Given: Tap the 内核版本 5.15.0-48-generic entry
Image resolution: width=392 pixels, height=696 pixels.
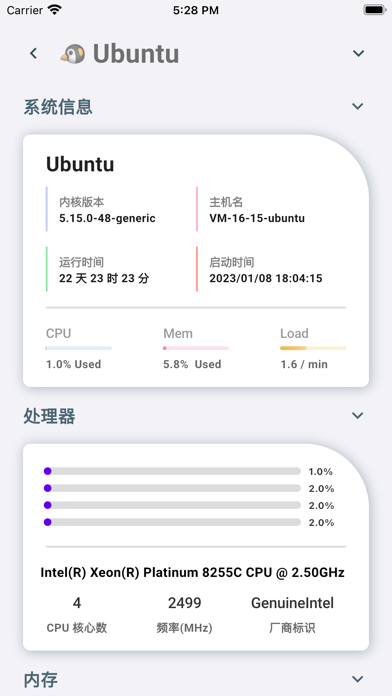Looking at the screenshot, I should pos(107,210).
